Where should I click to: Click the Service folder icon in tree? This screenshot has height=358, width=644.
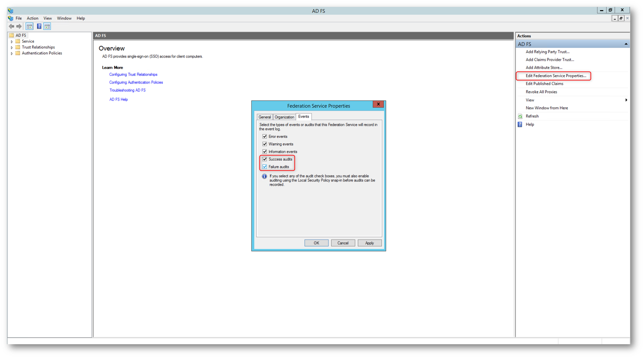coord(18,41)
